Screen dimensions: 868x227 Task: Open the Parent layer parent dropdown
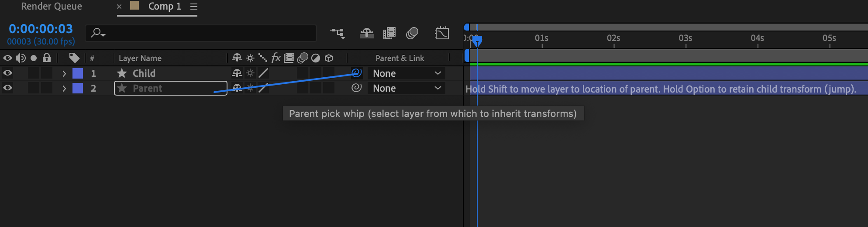406,88
